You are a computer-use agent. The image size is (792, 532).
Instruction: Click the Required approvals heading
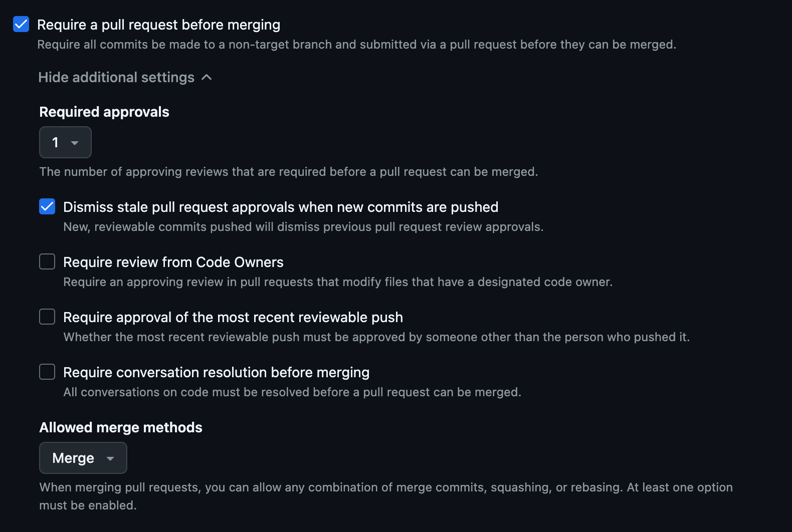pos(104,112)
